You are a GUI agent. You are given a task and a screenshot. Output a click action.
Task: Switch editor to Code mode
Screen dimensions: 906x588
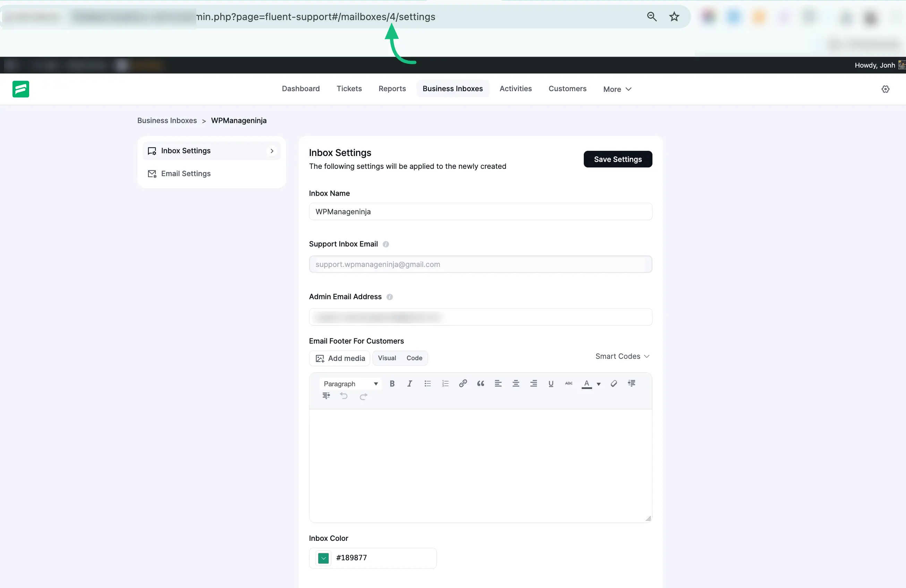pyautogui.click(x=414, y=358)
